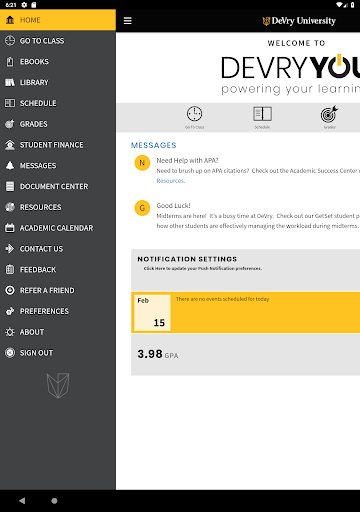
Task: Tap the hamburger menu icon
Action: pyautogui.click(x=128, y=21)
